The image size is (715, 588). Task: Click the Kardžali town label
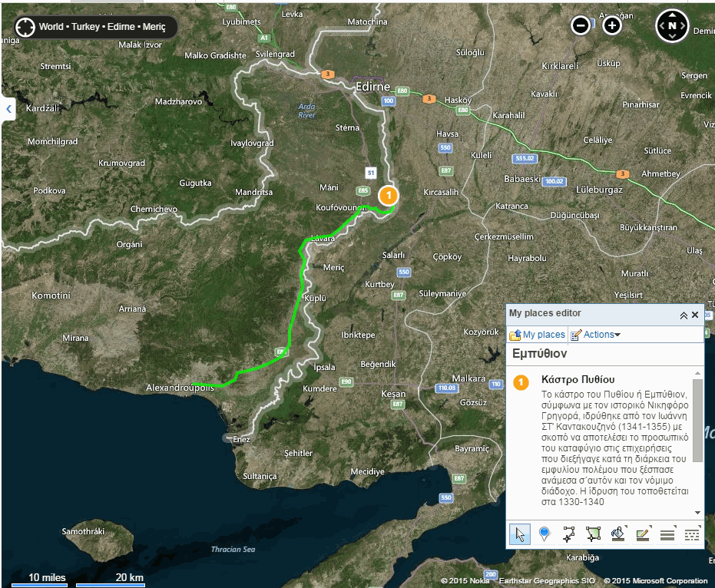coord(42,108)
